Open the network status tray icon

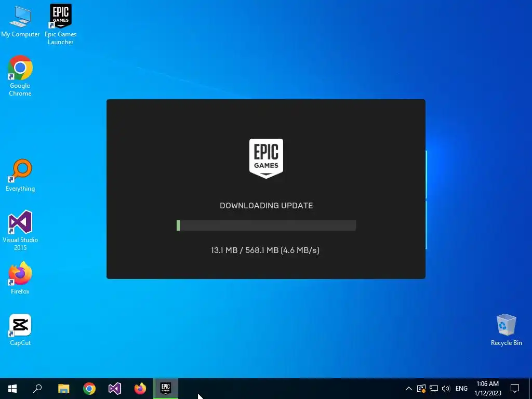click(434, 389)
